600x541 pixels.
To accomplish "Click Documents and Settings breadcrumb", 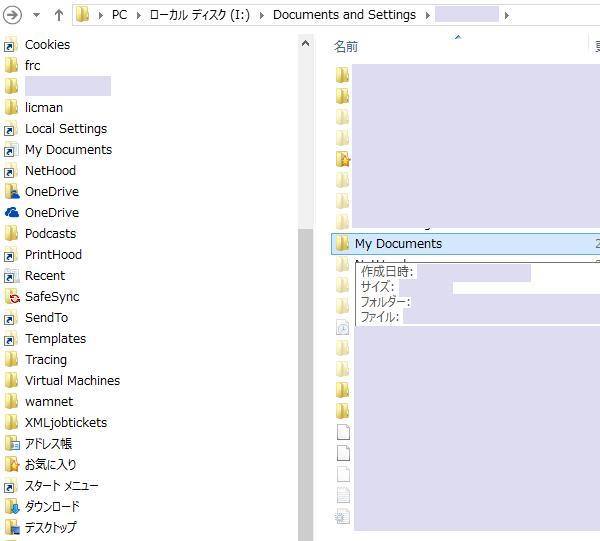I will [344, 15].
